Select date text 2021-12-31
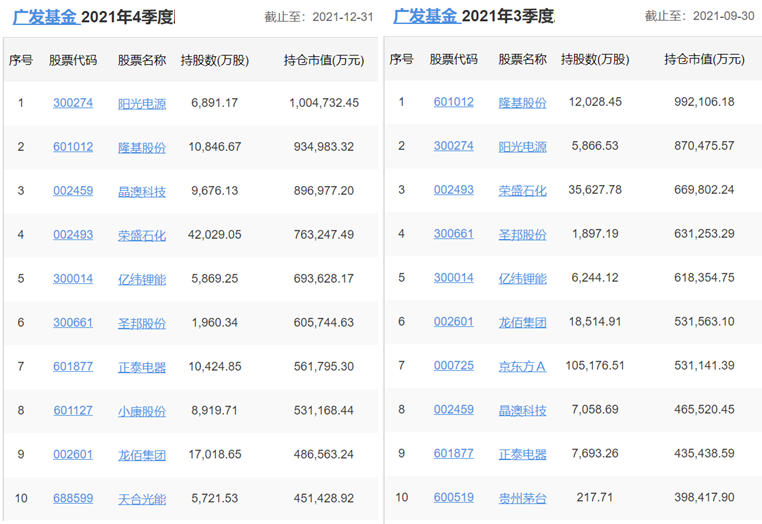Viewport: 762px width, 524px height. point(343,17)
